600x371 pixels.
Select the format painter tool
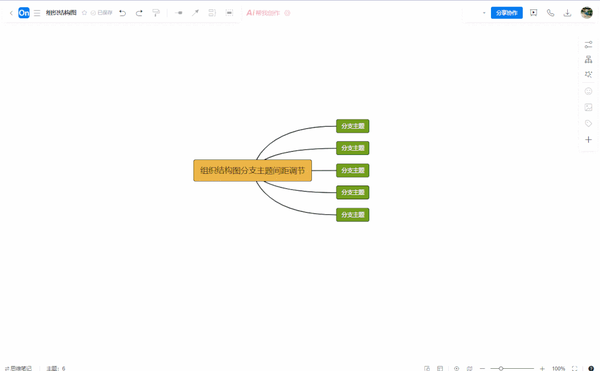(156, 13)
